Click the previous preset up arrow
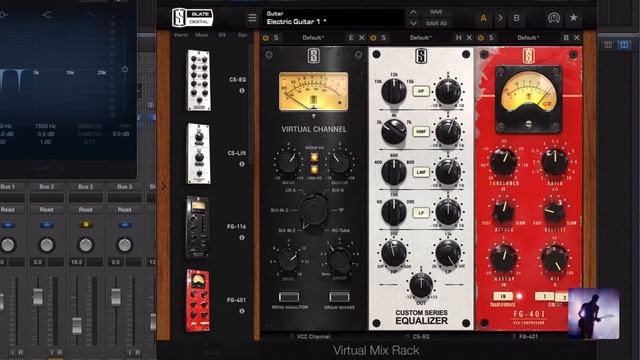640x360 pixels. [x=413, y=12]
